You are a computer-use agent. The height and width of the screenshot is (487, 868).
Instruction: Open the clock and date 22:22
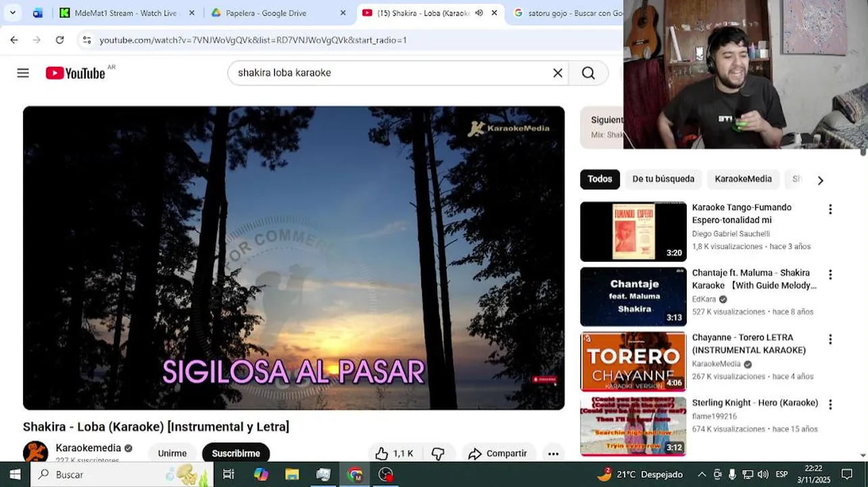[813, 474]
